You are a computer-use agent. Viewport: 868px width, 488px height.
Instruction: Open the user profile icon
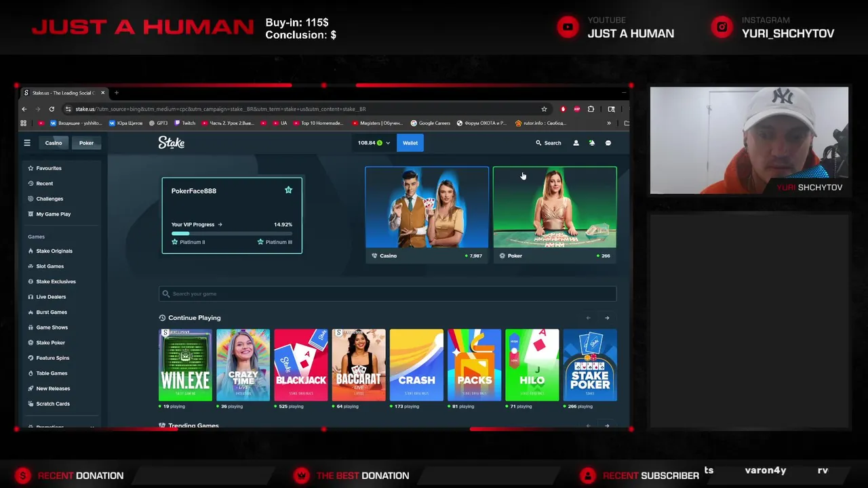tap(576, 143)
